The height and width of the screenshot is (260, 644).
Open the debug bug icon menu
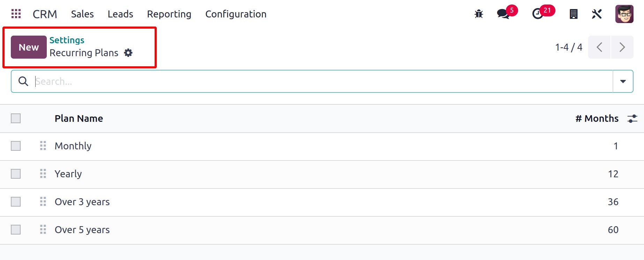[x=479, y=14]
